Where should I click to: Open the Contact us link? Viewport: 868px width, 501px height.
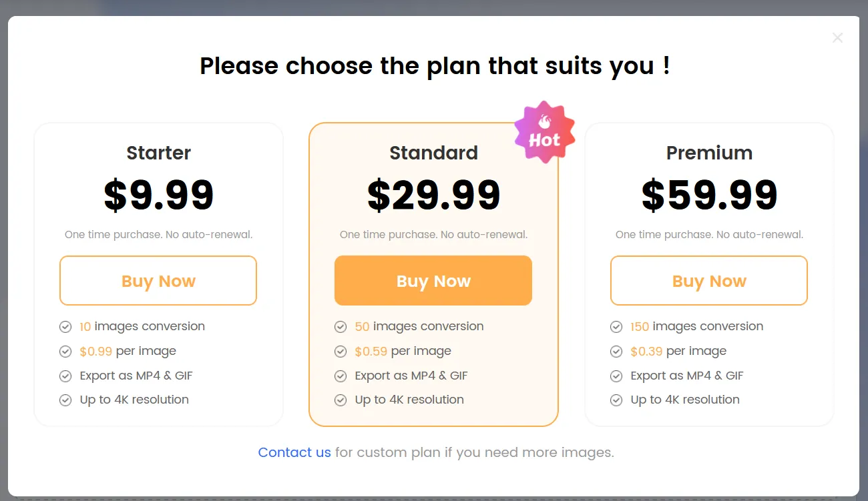[x=294, y=452]
